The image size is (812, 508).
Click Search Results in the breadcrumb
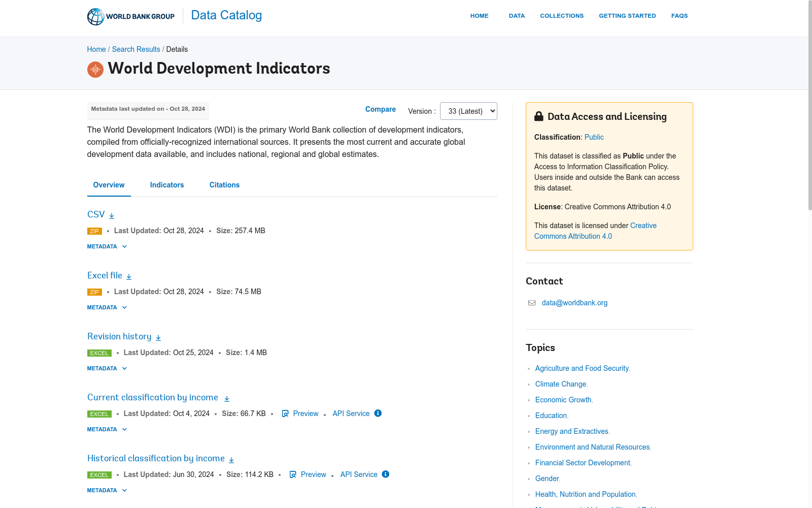(136, 49)
